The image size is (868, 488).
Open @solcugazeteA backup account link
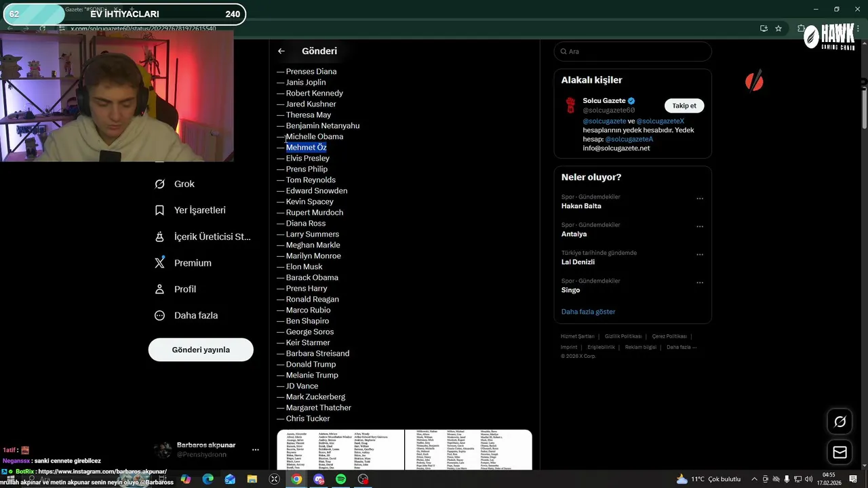[x=629, y=139]
